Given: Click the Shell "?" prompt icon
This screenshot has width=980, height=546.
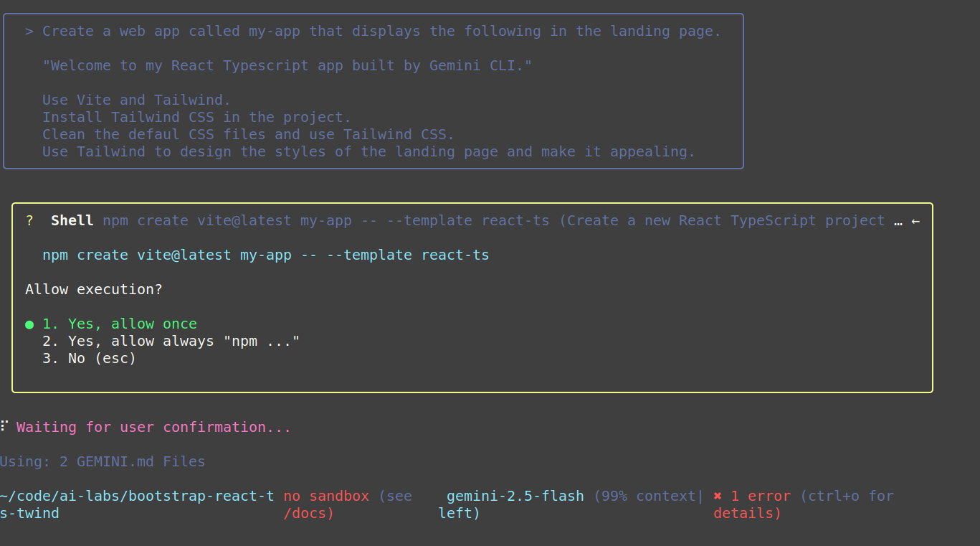Looking at the screenshot, I should pos(29,220).
